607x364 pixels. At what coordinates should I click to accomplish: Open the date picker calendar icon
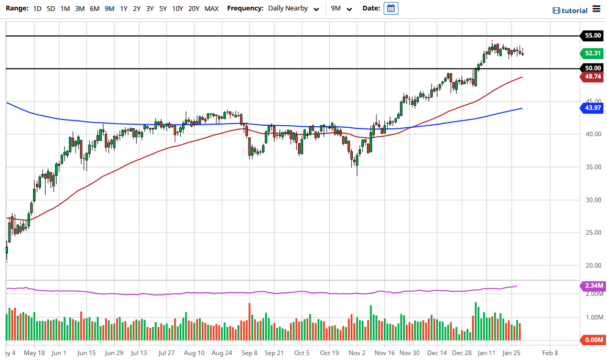391,8
